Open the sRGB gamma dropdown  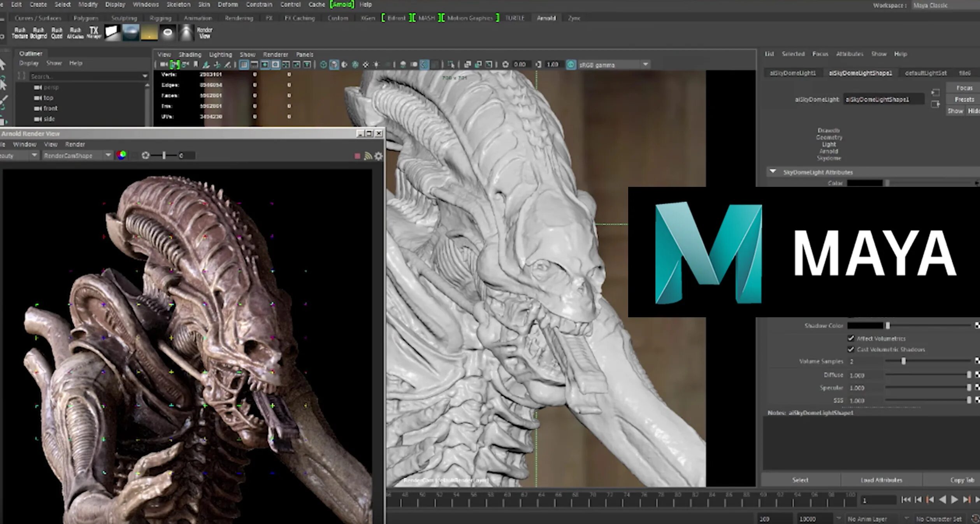pyautogui.click(x=645, y=65)
